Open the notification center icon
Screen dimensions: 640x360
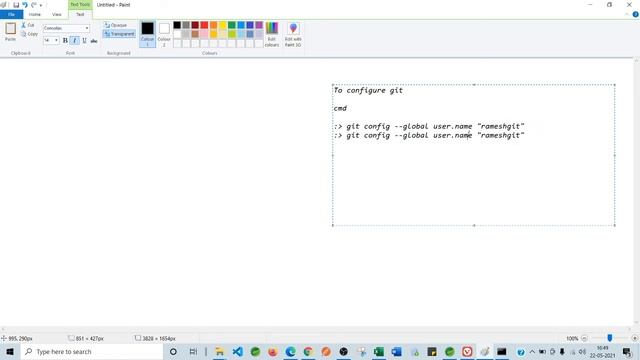coord(627,351)
